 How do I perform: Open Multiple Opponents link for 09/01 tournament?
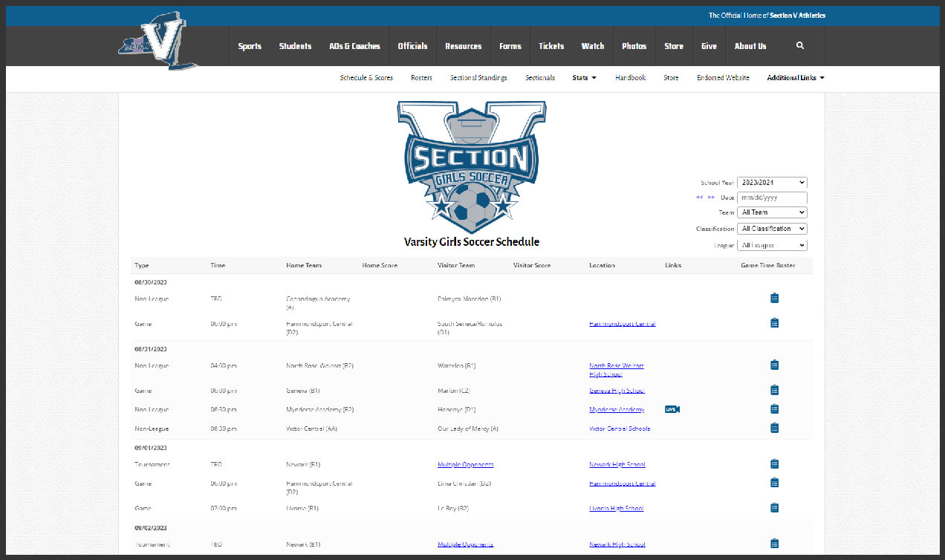coord(466,465)
